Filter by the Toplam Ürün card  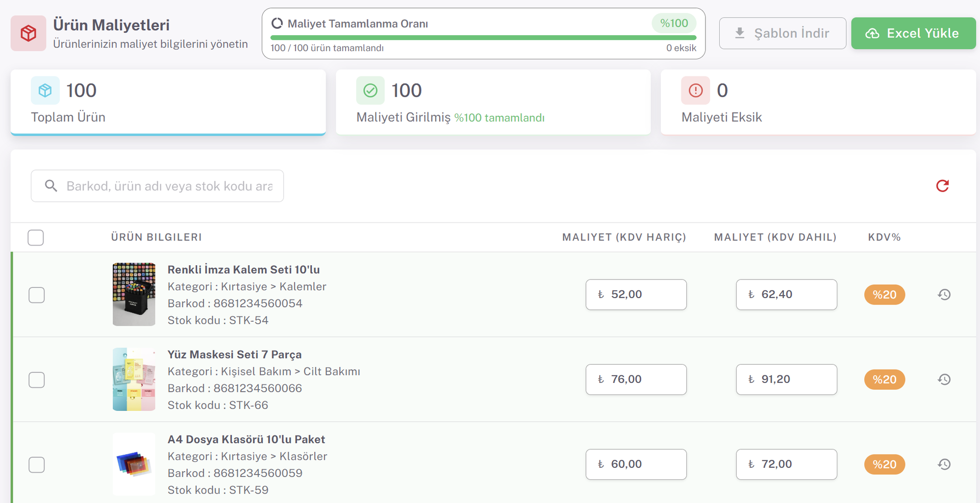click(168, 102)
